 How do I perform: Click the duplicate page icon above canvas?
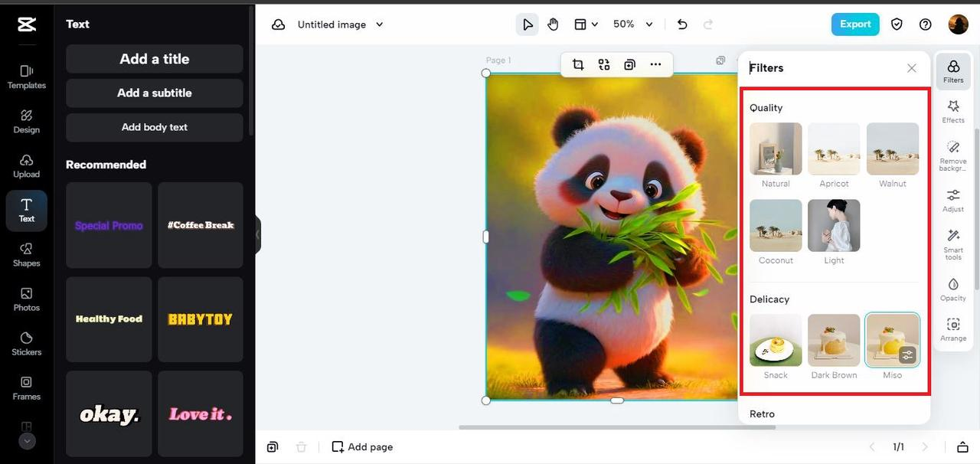(720, 60)
